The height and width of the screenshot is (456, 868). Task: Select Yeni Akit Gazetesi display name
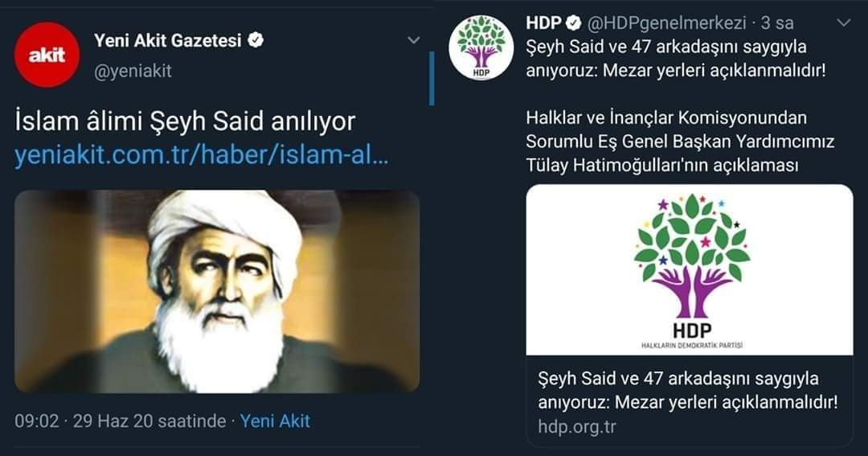(x=168, y=40)
